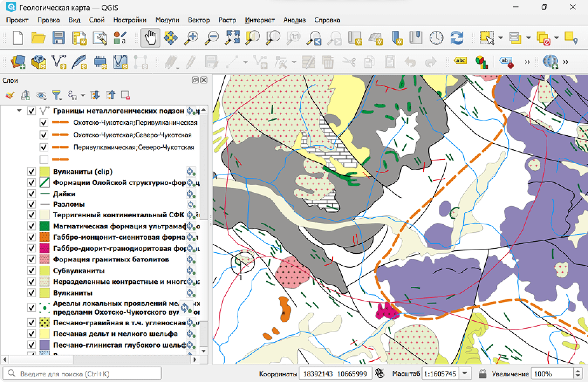Select the Pan Map hand tool

click(x=150, y=37)
